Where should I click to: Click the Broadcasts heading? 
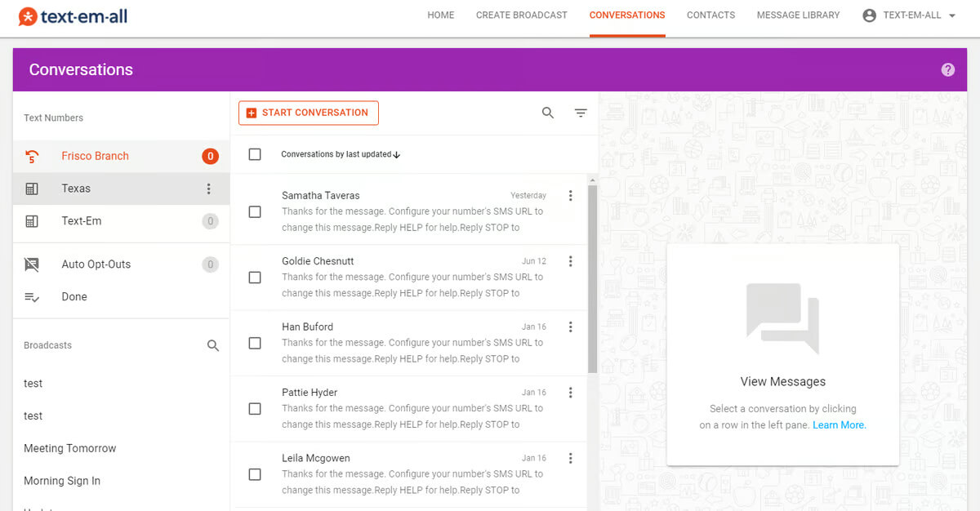[x=47, y=345]
